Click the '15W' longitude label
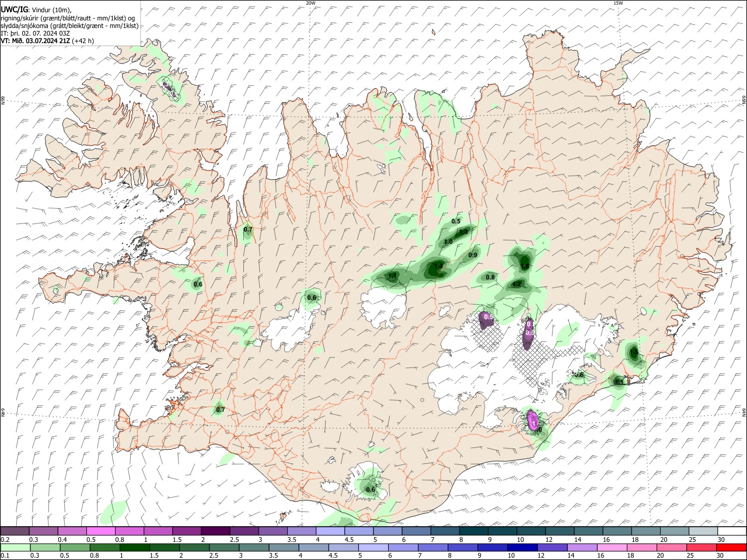This screenshot has width=747, height=560. [618, 3]
